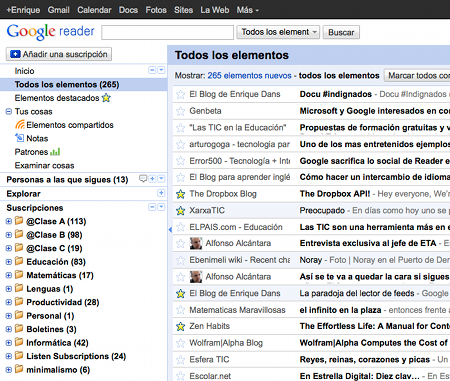Screen dimensions: 450x381
Task: Show 'todos los elementos' view link
Action: tap(339, 76)
